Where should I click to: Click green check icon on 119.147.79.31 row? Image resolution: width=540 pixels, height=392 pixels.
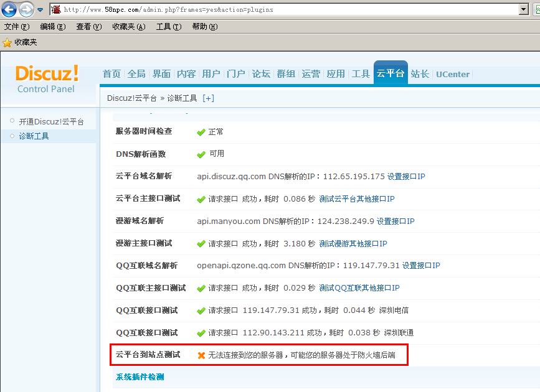[201, 311]
